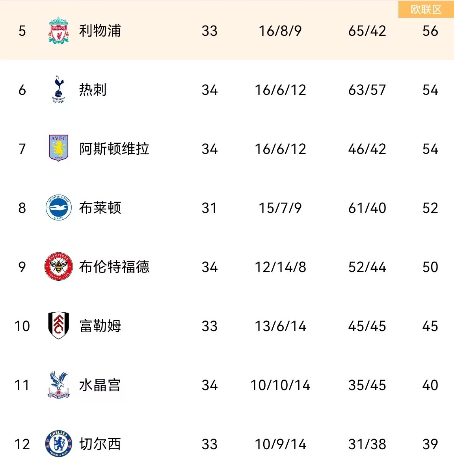Select the Aston Villa badge
The width and height of the screenshot is (454, 476).
tap(58, 148)
